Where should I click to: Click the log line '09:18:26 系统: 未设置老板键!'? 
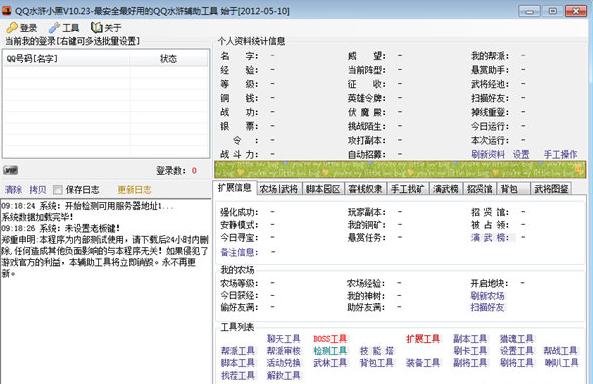pyautogui.click(x=61, y=228)
